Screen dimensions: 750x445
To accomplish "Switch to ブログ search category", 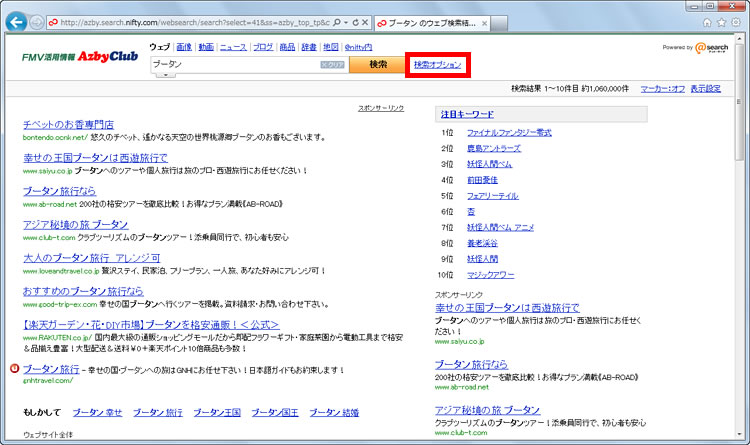I will [263, 47].
